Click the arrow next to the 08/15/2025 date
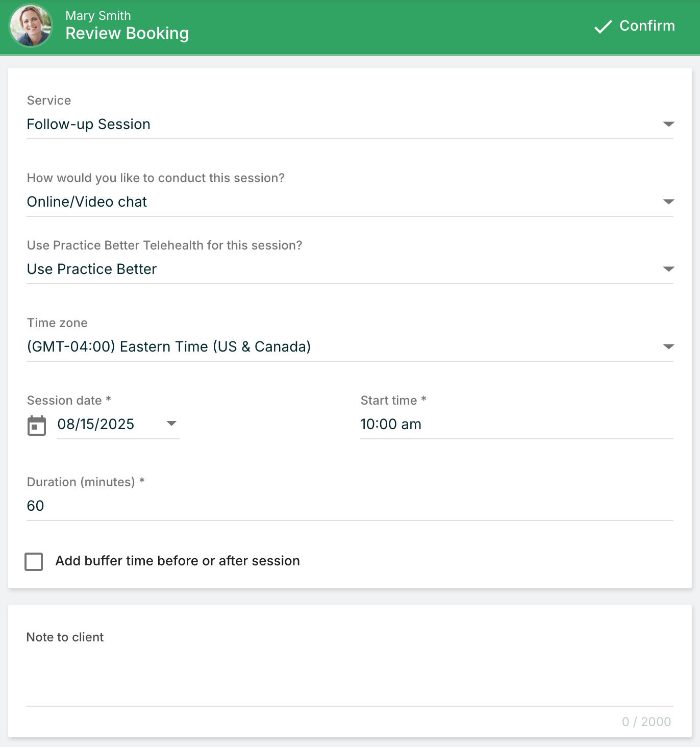 (171, 424)
